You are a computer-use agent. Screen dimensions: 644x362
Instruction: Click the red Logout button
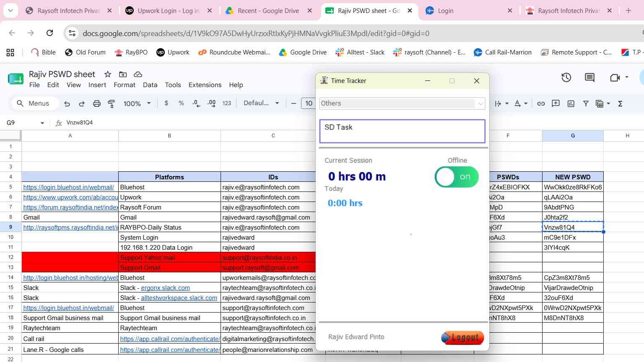click(x=462, y=337)
